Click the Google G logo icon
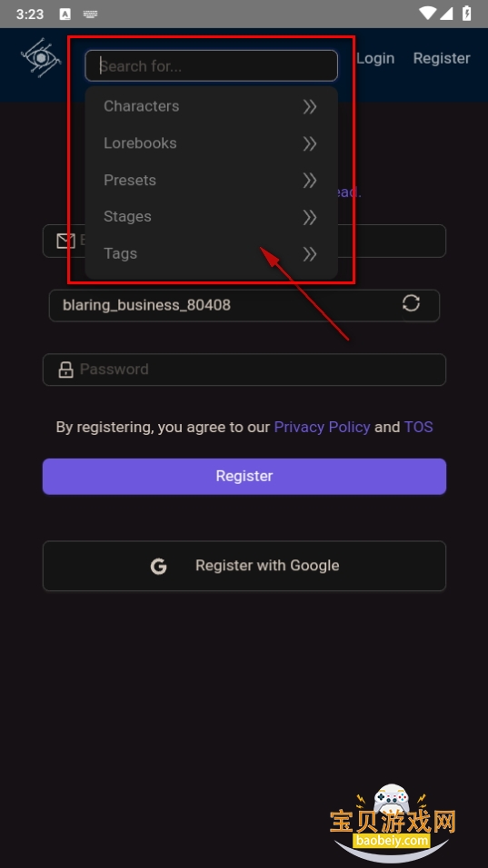The image size is (488, 868). point(159,566)
